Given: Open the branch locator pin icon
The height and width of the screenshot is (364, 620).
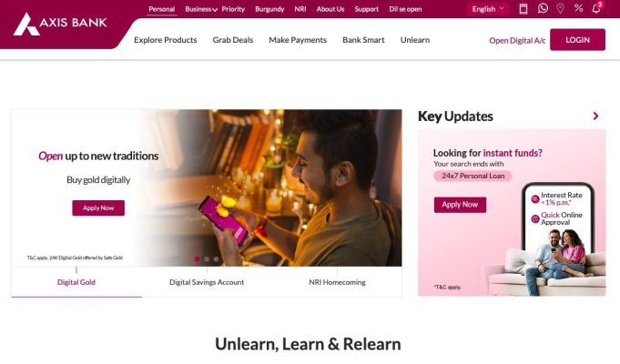Looking at the screenshot, I should pyautogui.click(x=560, y=9).
